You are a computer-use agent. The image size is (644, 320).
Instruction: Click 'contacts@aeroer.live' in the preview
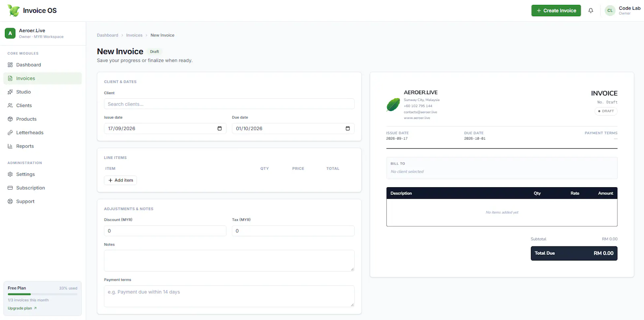[420, 112]
